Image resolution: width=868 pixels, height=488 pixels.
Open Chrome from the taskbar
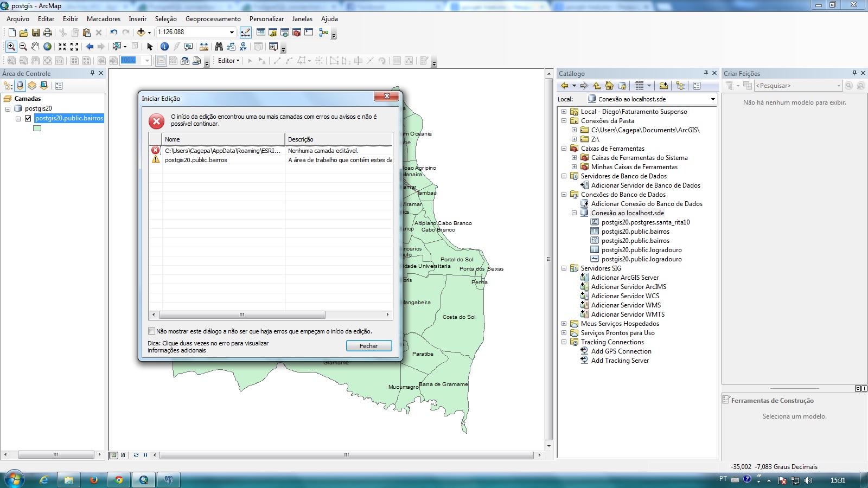[119, 480]
